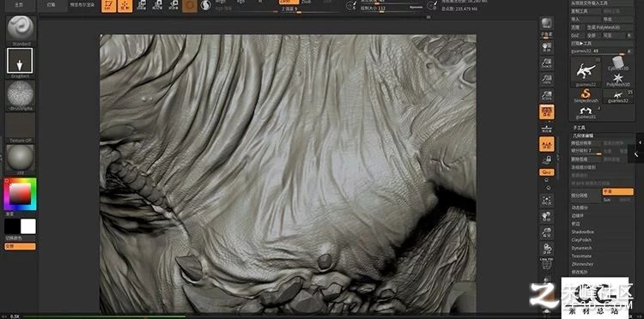Click the Frame icon on right shelf
The height and width of the screenshot is (319, 644).
[547, 200]
